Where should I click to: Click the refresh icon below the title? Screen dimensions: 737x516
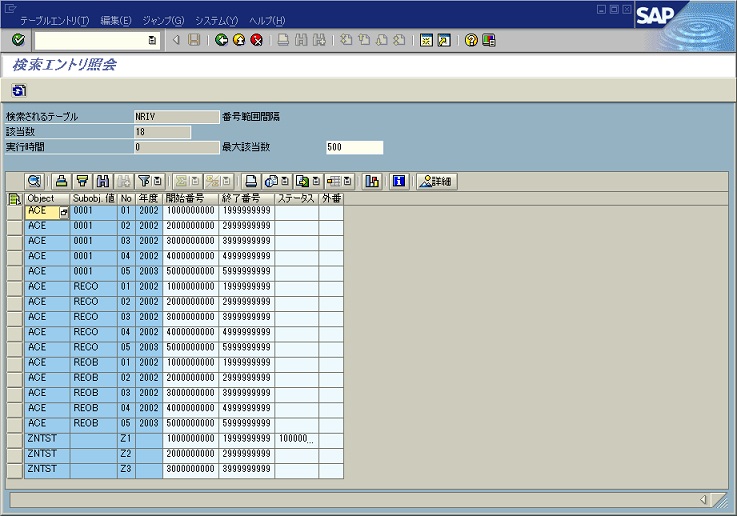(x=18, y=90)
